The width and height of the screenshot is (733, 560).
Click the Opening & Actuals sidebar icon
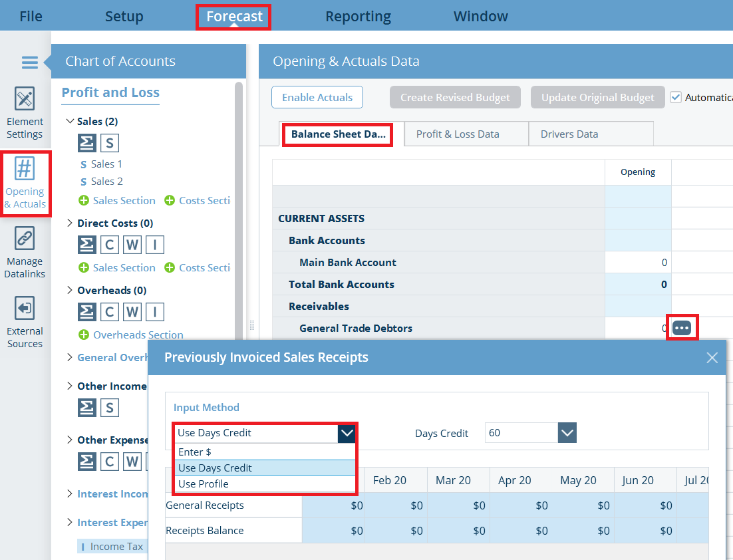pos(25,183)
